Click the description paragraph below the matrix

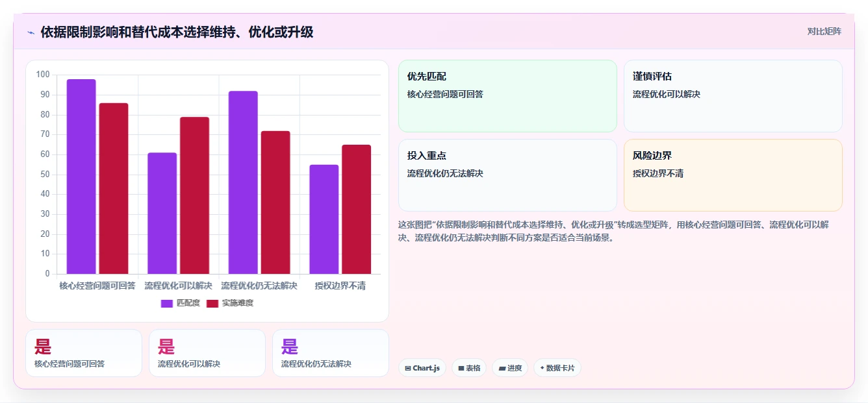click(x=614, y=231)
